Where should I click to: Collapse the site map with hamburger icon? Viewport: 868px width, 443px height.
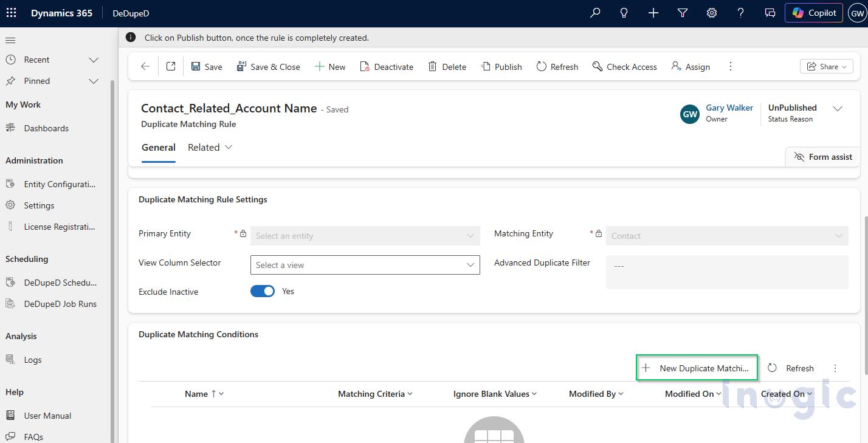(10, 40)
